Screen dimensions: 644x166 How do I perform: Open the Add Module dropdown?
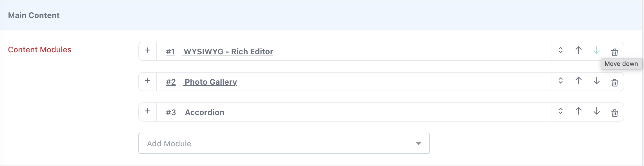(x=284, y=143)
